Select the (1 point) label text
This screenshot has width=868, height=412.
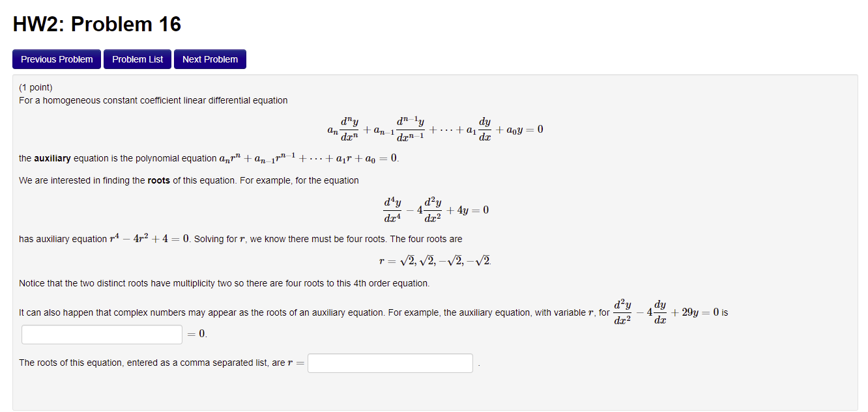[x=34, y=87]
